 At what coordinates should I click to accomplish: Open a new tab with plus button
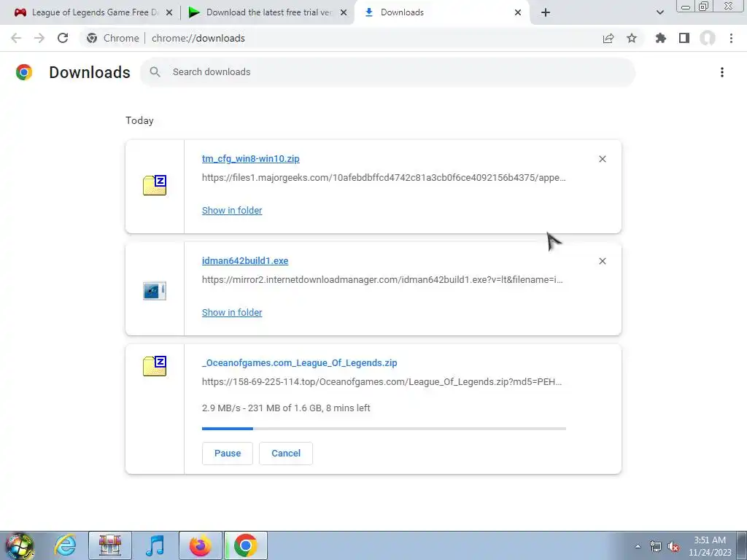pyautogui.click(x=546, y=12)
